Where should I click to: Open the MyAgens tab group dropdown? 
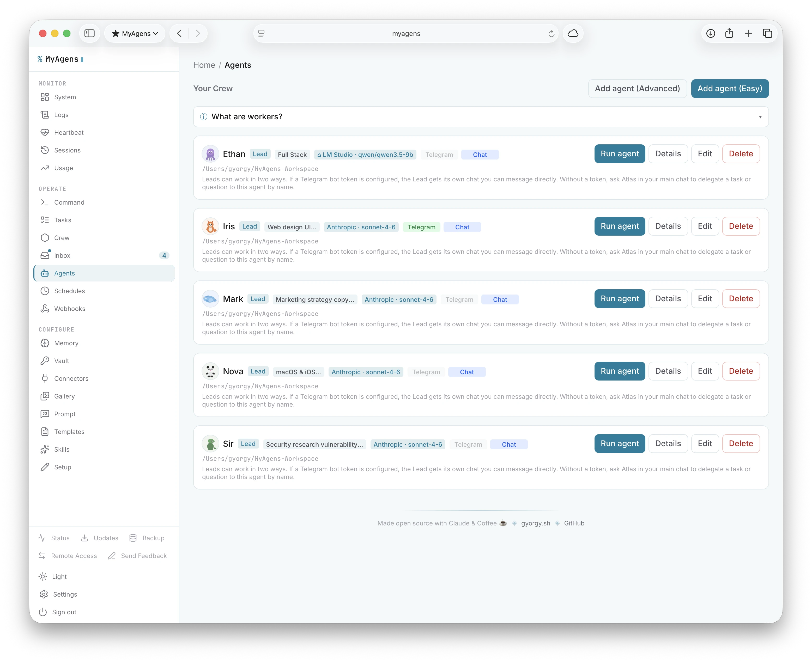click(x=135, y=33)
